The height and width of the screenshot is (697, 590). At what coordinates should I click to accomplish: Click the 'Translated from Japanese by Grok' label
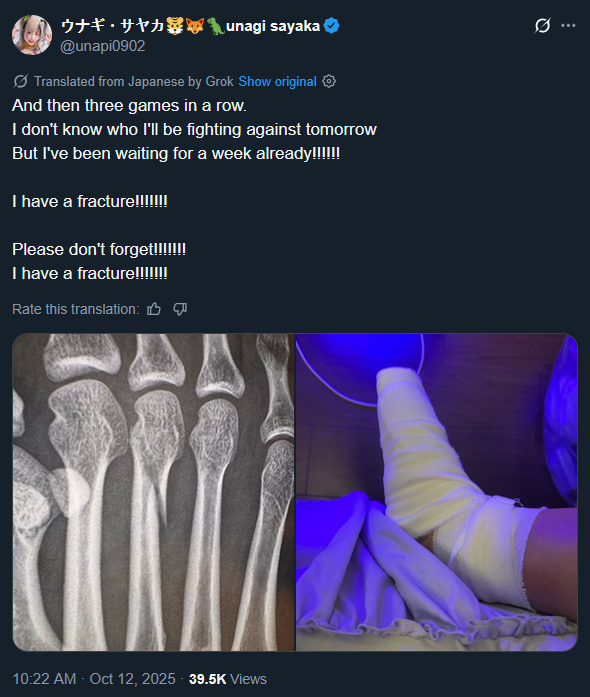click(x=134, y=81)
